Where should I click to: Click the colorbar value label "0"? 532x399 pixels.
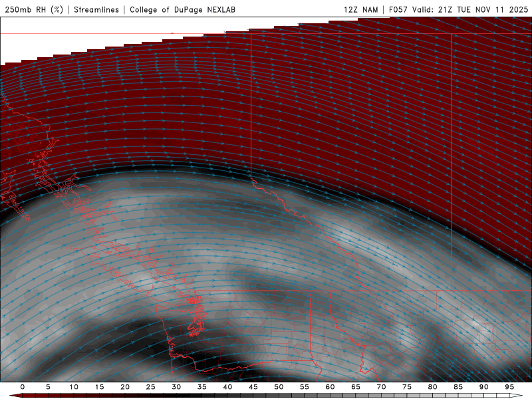(23, 387)
